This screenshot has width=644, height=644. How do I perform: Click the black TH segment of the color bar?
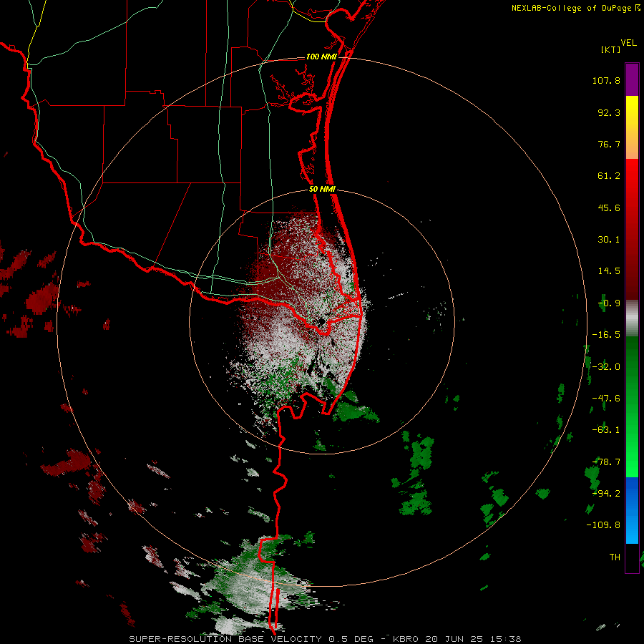click(632, 557)
